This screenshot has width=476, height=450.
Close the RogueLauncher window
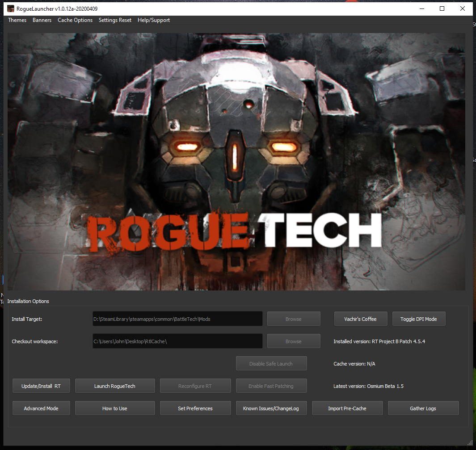click(462, 8)
